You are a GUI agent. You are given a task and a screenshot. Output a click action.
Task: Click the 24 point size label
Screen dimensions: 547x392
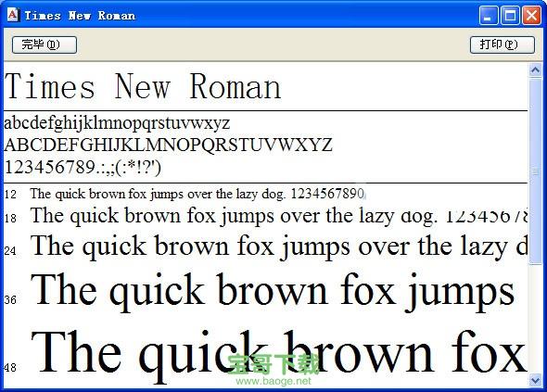pos(10,250)
